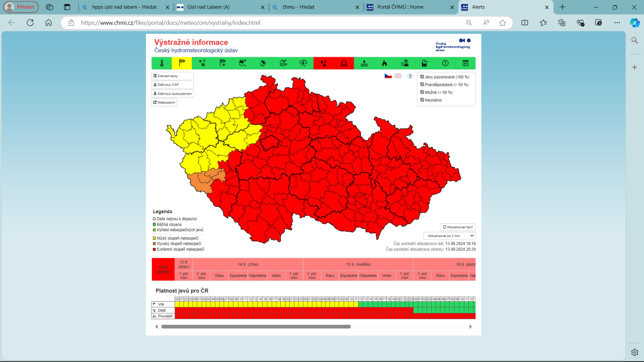This screenshot has height=362, width=644.
Task: Click the timeline horizontal scrollbar right arrow
Action: [470, 326]
